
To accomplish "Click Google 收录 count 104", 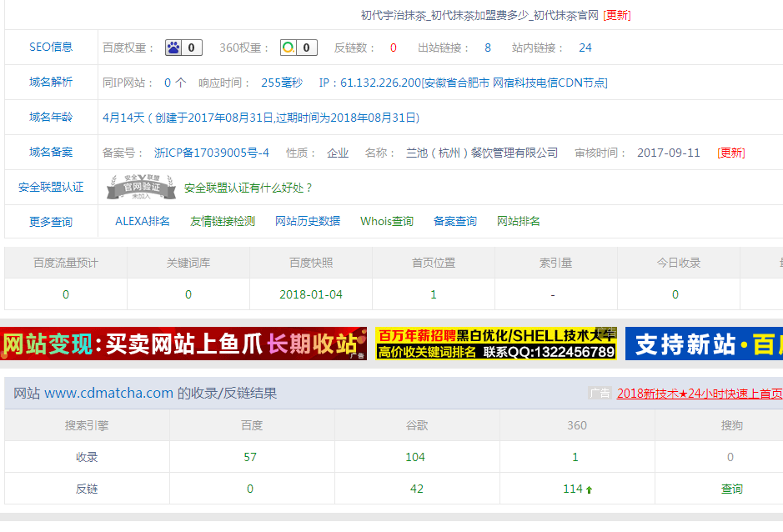I will coord(415,457).
